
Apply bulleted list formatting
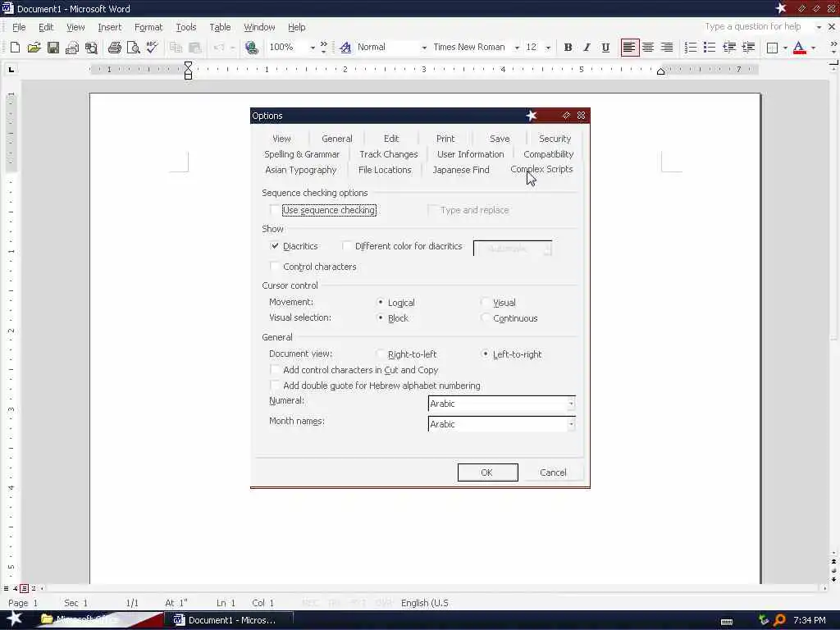click(x=710, y=48)
